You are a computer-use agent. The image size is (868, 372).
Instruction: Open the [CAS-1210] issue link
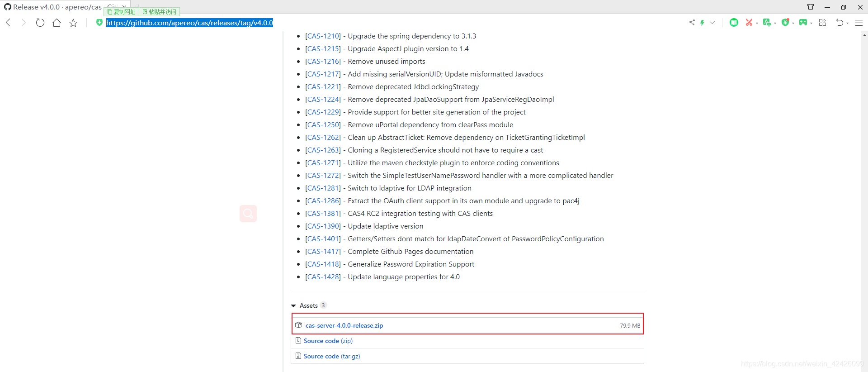coord(323,36)
